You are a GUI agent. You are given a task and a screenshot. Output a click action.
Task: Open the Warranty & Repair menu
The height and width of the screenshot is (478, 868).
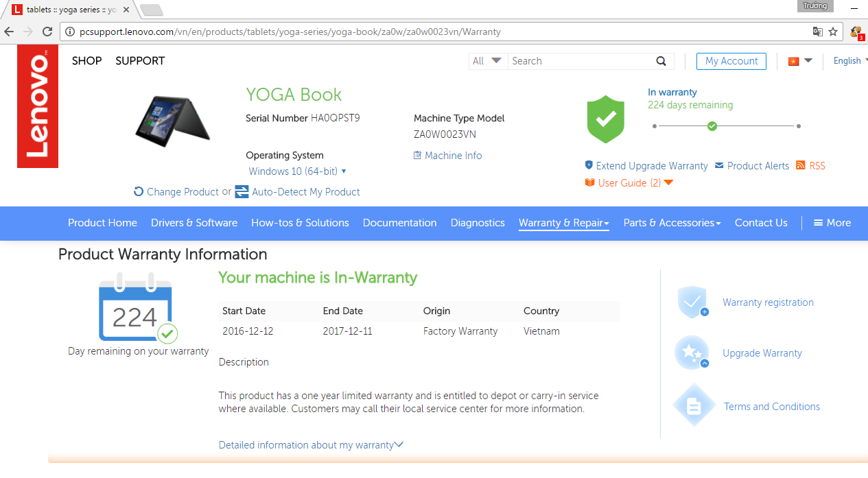click(564, 223)
